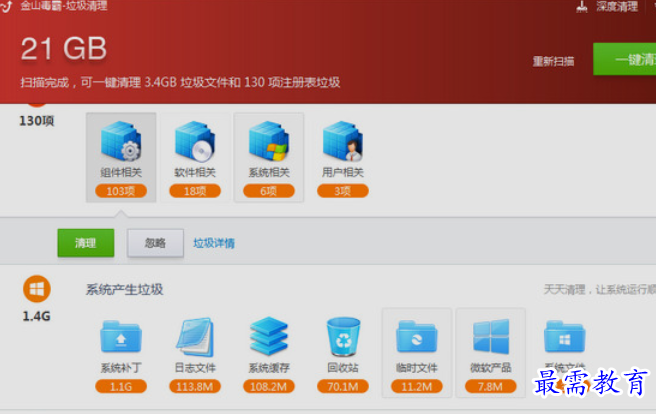Click the orange Windows system junk icon
Screen dimensions: 656x414
(x=37, y=289)
